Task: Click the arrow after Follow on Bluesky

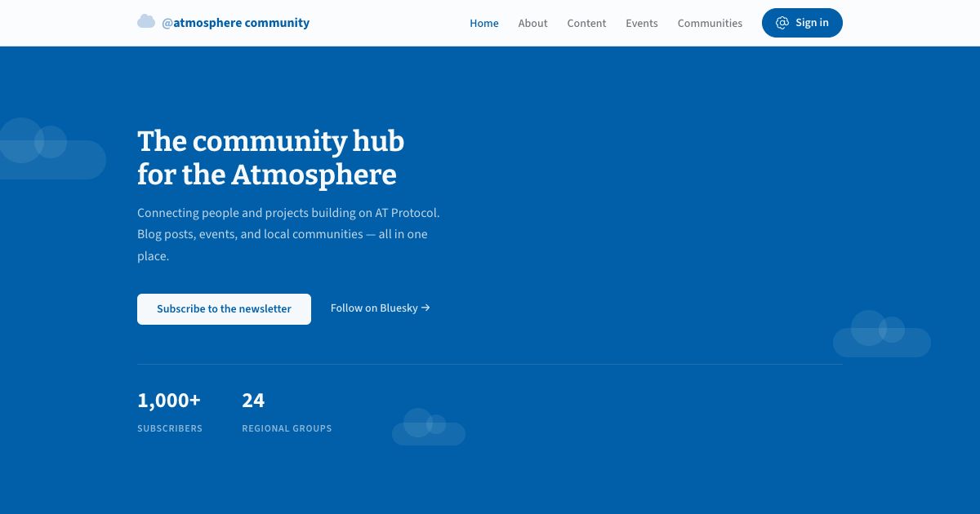Action: 425,308
